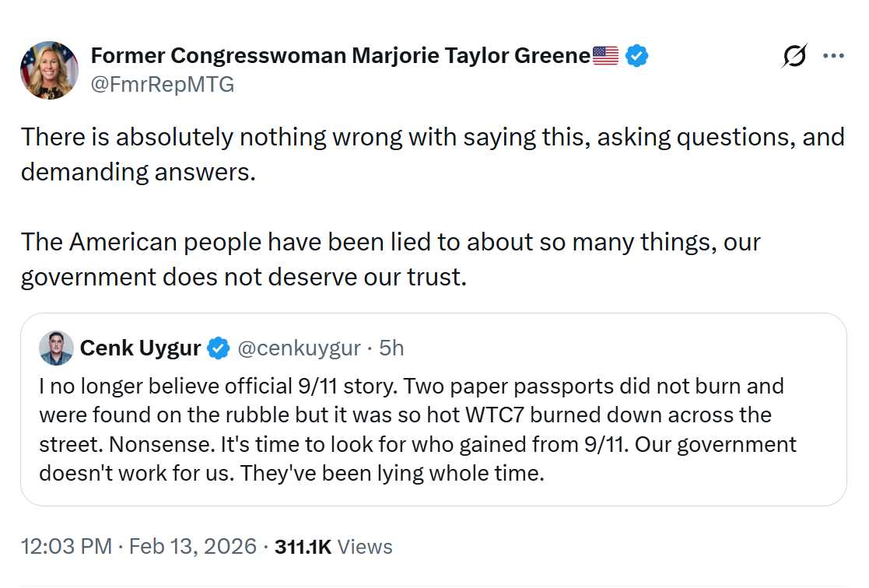Click Cenk Uygur's small avatar photo
Screen dimensions: 869x588
pyautogui.click(x=56, y=348)
